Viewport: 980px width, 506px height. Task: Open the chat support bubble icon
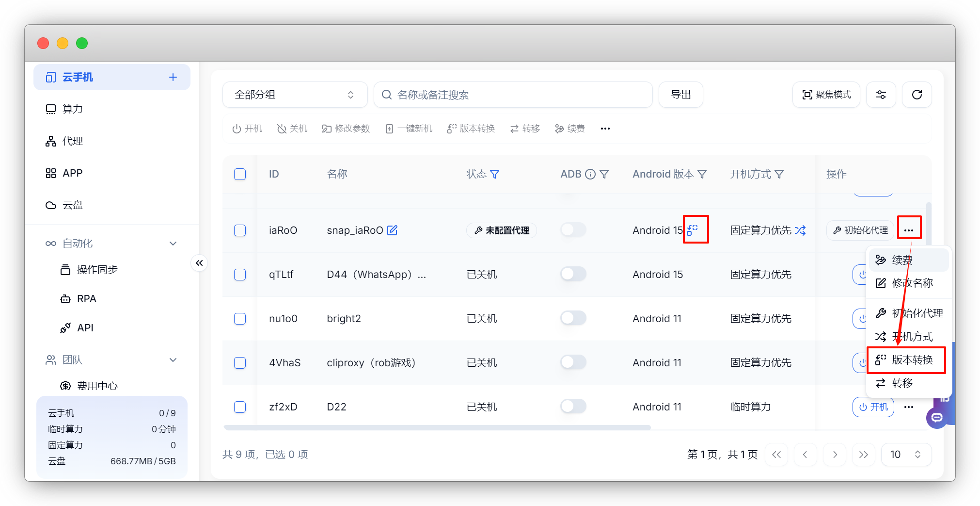tap(937, 418)
